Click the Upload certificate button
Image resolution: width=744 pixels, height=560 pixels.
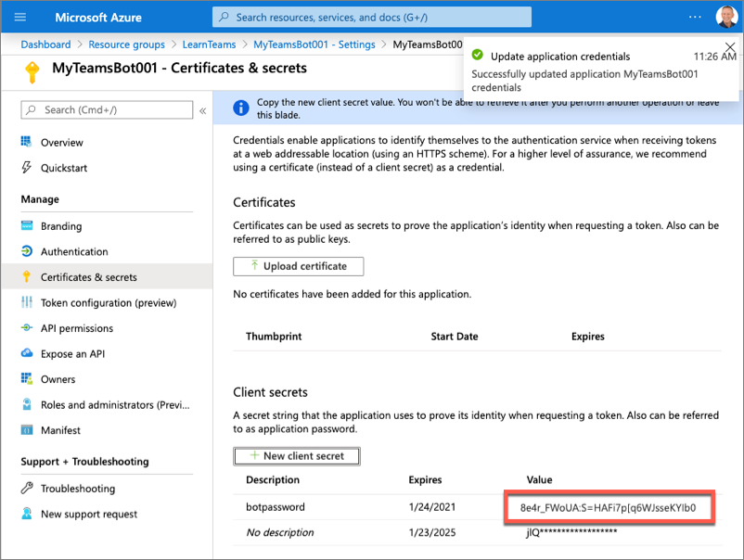(299, 266)
